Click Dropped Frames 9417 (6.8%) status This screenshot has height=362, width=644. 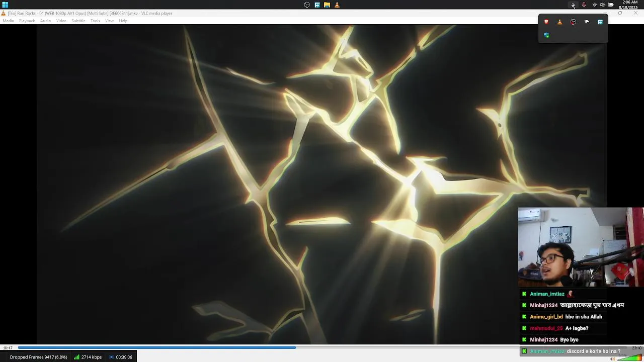38,357
